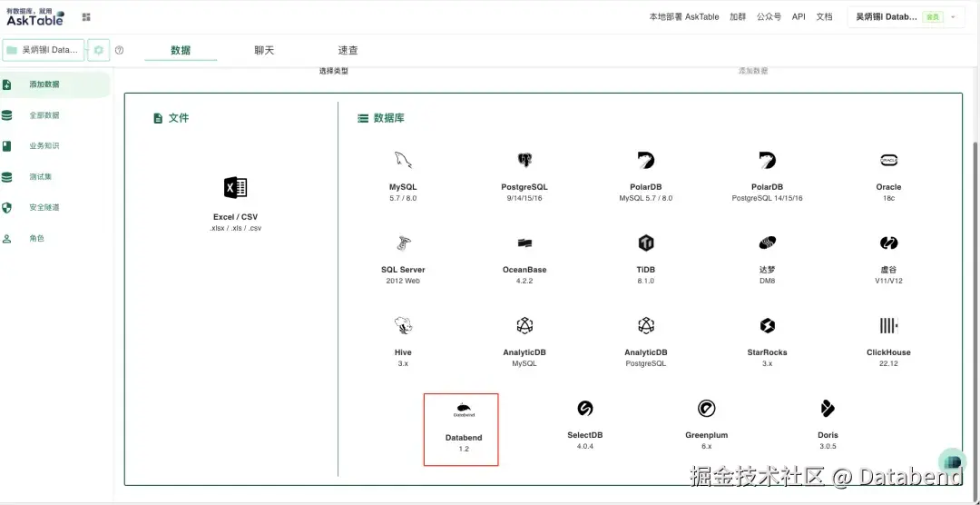Viewport: 980px width, 505px height.
Task: Click the SQL Server 2012 Web text
Action: click(x=403, y=281)
